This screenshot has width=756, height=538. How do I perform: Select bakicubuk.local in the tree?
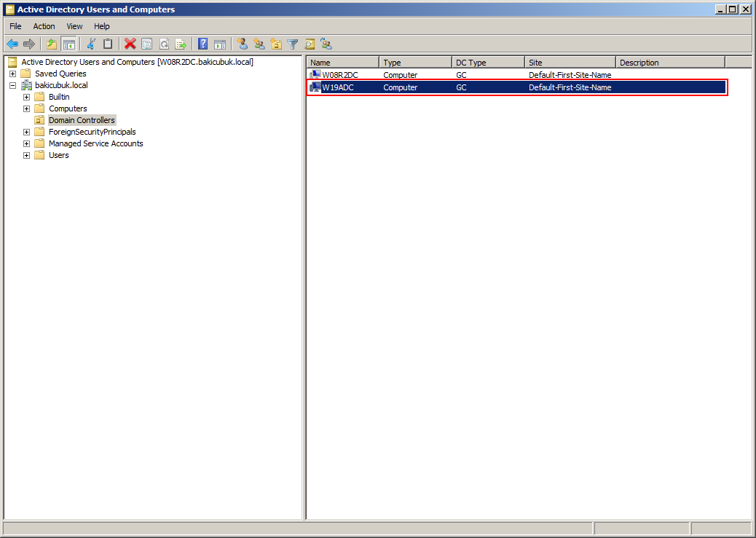[61, 85]
